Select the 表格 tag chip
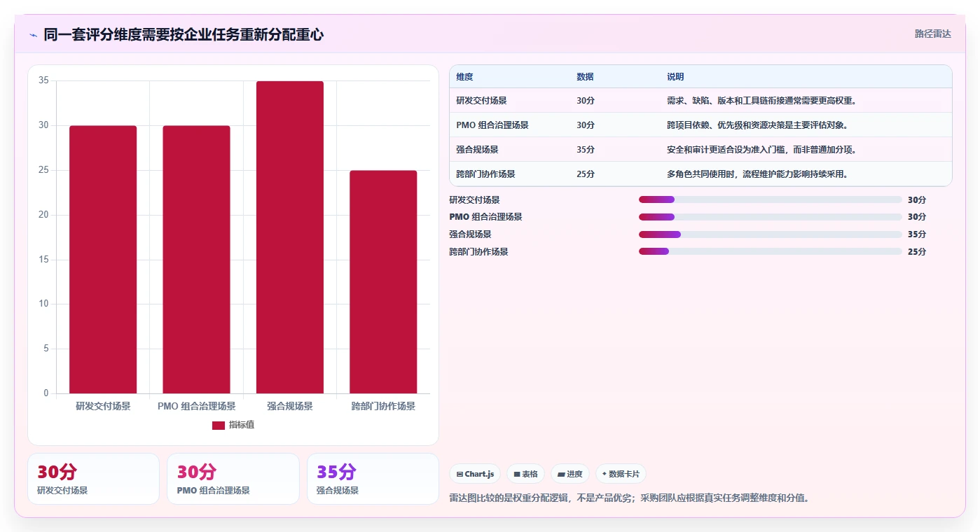 click(x=525, y=474)
